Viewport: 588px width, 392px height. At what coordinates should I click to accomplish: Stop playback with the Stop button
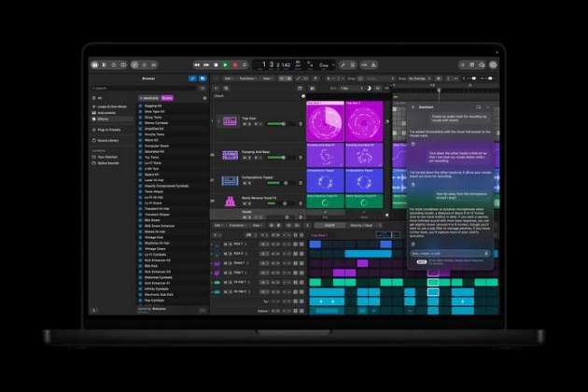[x=216, y=65]
